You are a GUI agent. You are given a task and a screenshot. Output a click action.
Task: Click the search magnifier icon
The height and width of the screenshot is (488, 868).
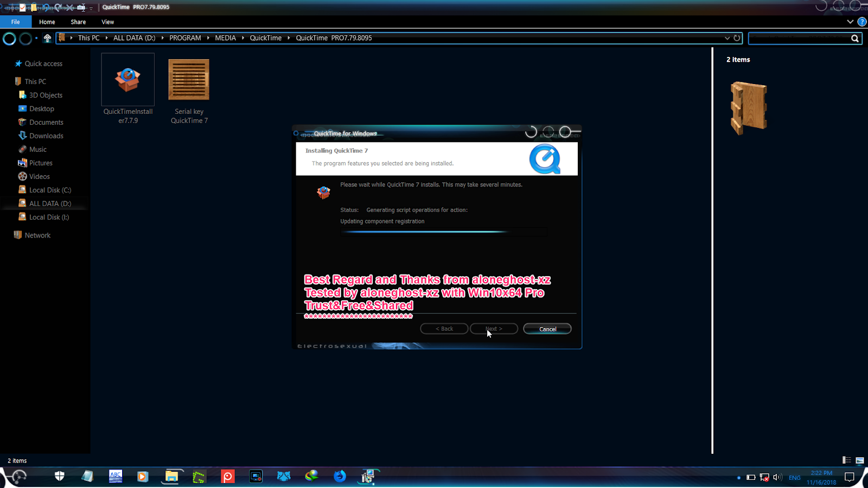coord(855,38)
